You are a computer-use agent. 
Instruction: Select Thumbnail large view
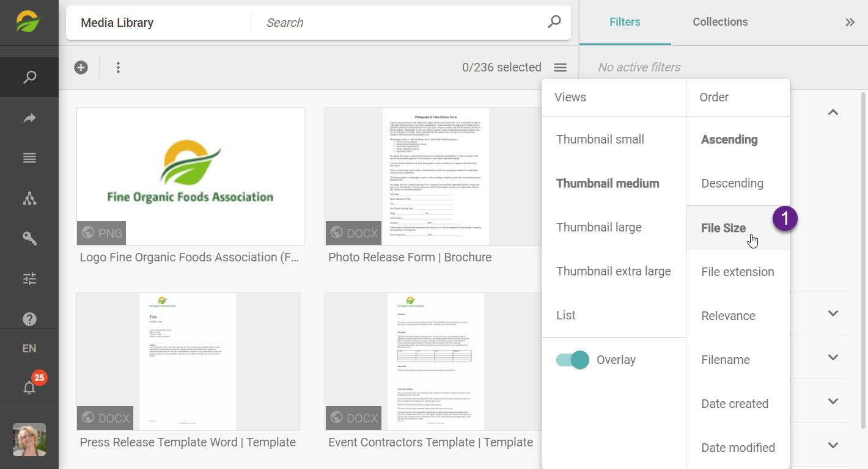pos(598,227)
